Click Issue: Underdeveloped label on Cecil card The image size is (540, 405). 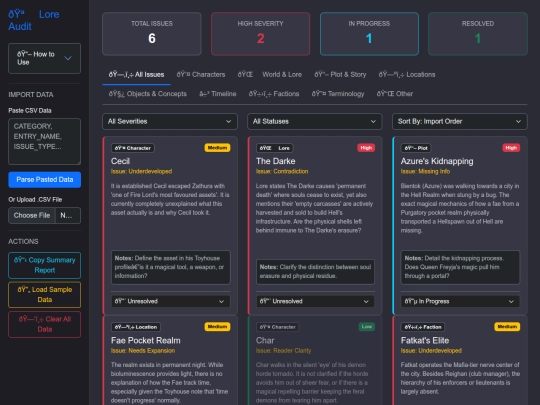coord(141,171)
